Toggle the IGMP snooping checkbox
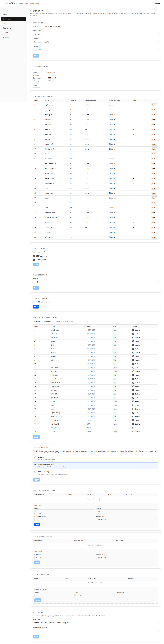 tap(34, 256)
